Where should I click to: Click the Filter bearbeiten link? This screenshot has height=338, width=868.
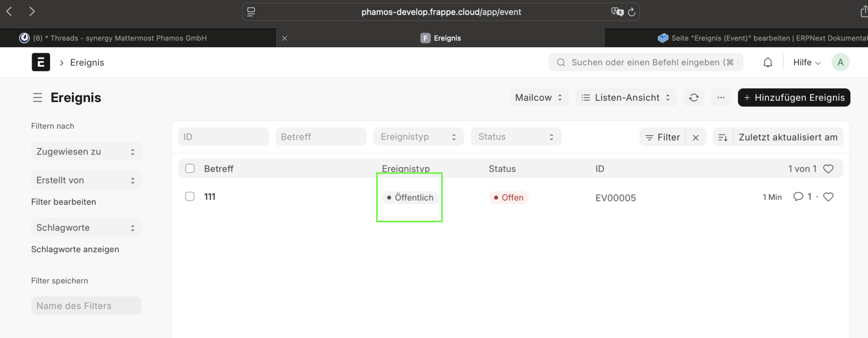[x=64, y=202]
